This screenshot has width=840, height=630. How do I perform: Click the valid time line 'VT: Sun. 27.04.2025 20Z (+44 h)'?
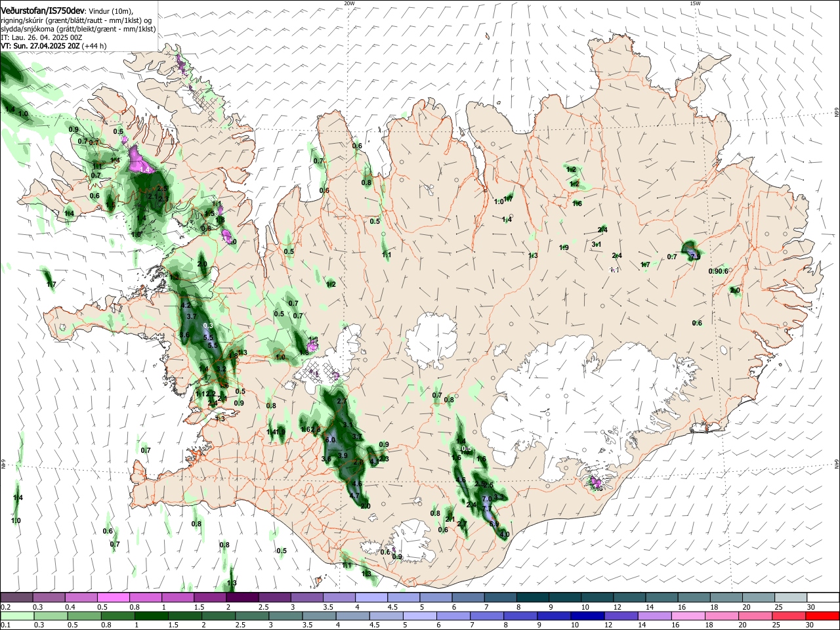(54, 46)
